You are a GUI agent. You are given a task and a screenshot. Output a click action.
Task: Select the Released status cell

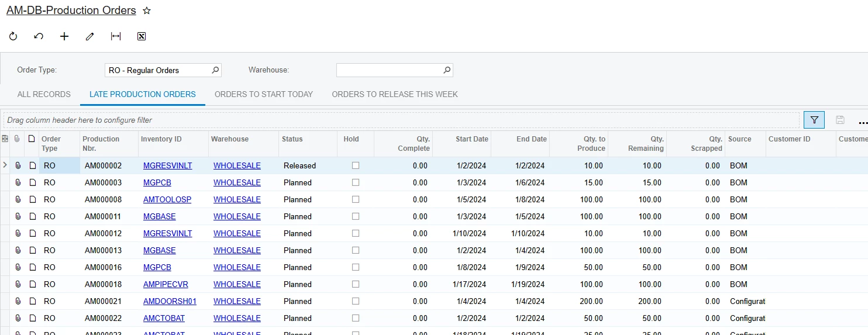coord(308,165)
